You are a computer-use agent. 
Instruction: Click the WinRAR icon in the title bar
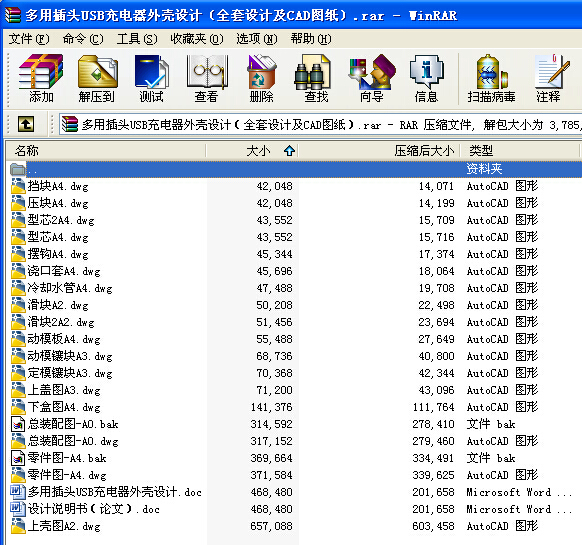[x=13, y=15]
